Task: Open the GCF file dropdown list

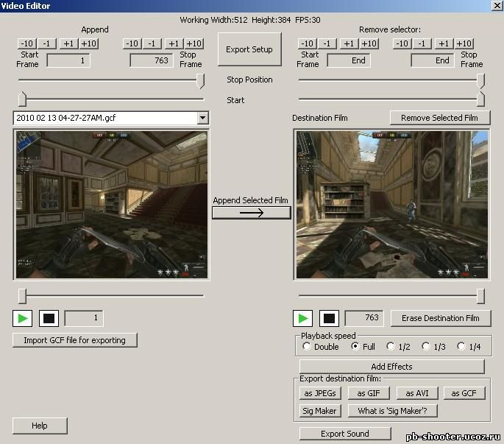Action: point(202,118)
